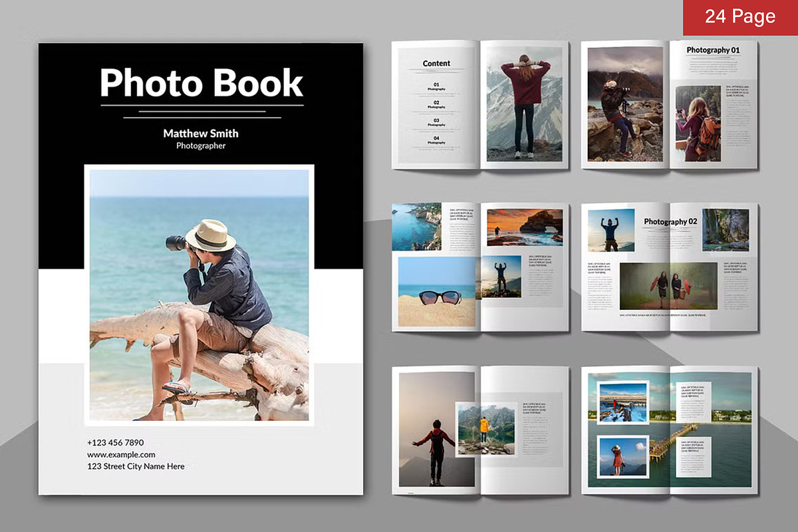
Task: Click the red "24 Page" badge
Action: [740, 17]
